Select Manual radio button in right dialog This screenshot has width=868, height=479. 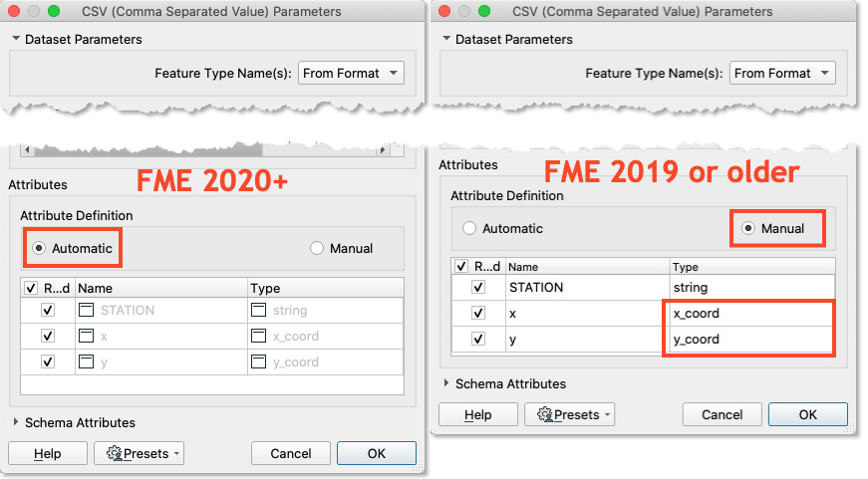coord(747,228)
